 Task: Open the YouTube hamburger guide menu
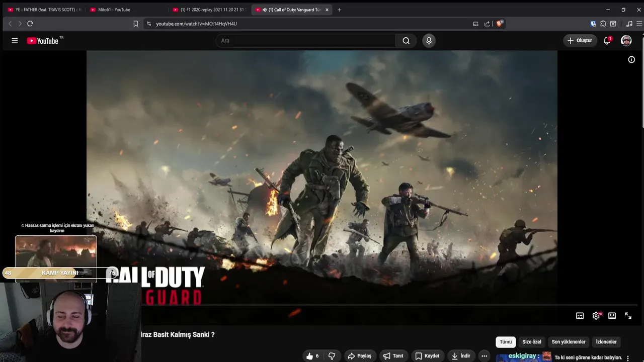coord(15,41)
